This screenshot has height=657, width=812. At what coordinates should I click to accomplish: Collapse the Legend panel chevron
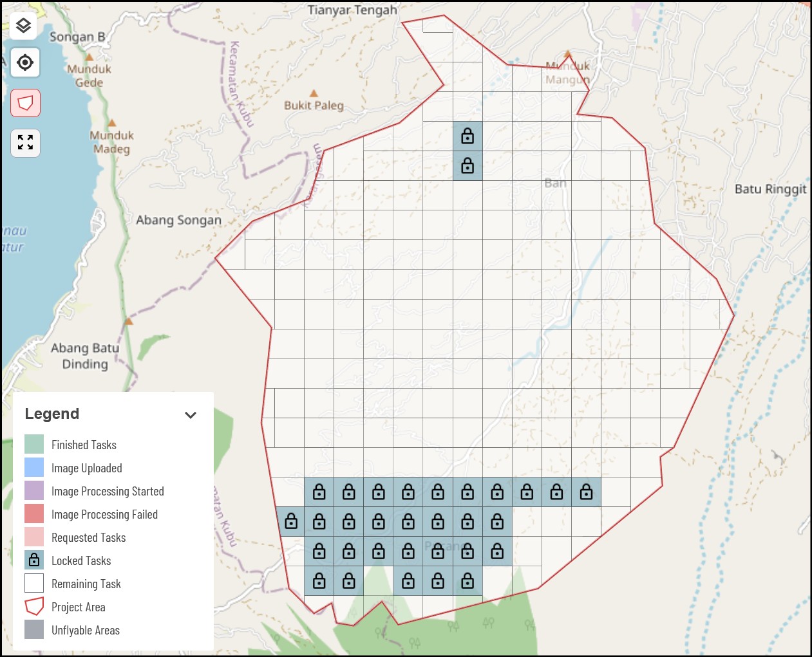click(190, 415)
